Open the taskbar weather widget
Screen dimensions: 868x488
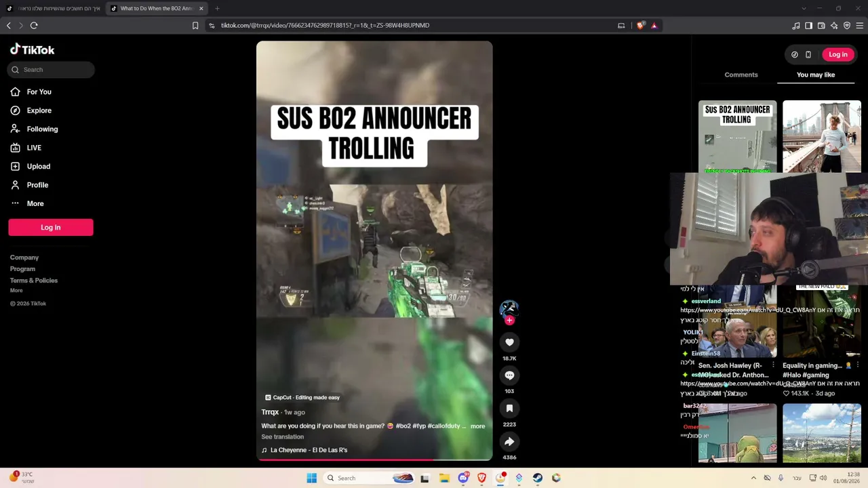coord(22,478)
